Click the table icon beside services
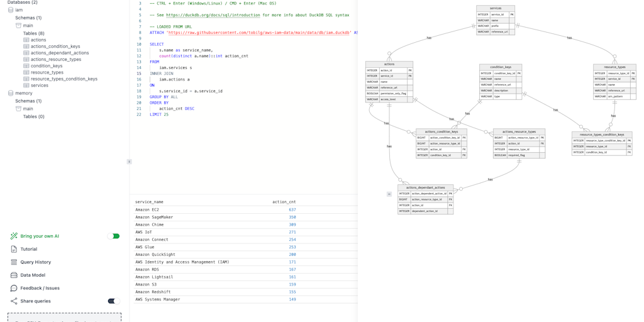Screen dimensions: 644x322 point(26,86)
